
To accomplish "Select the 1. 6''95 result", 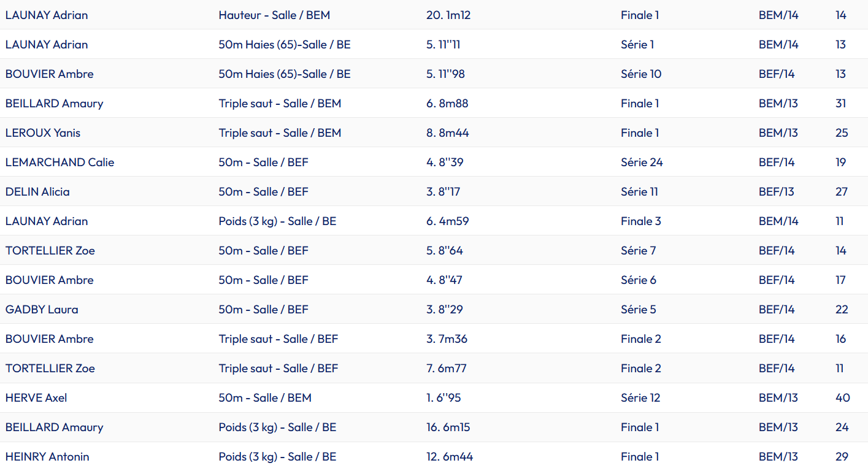I will 444,398.
